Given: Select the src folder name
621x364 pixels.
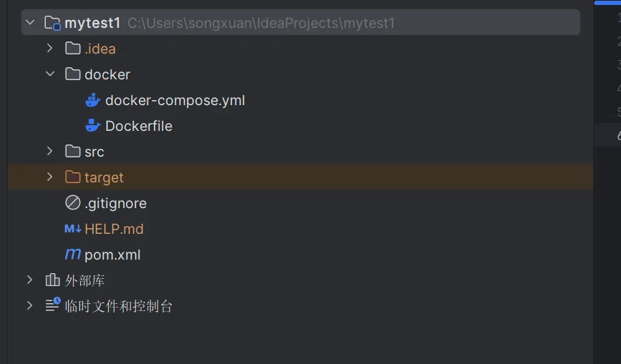Looking at the screenshot, I should point(94,152).
